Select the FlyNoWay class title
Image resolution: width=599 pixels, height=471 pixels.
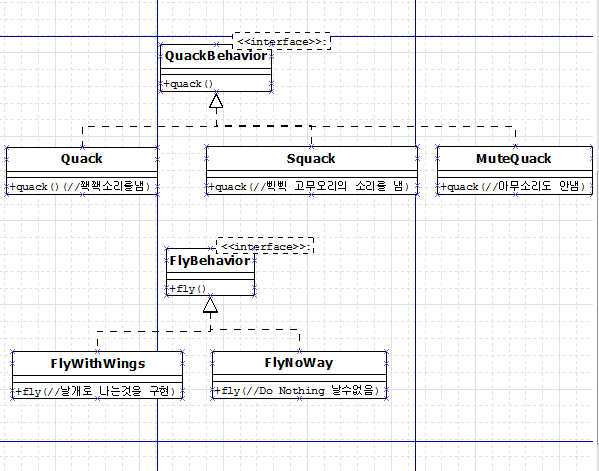pyautogui.click(x=299, y=363)
